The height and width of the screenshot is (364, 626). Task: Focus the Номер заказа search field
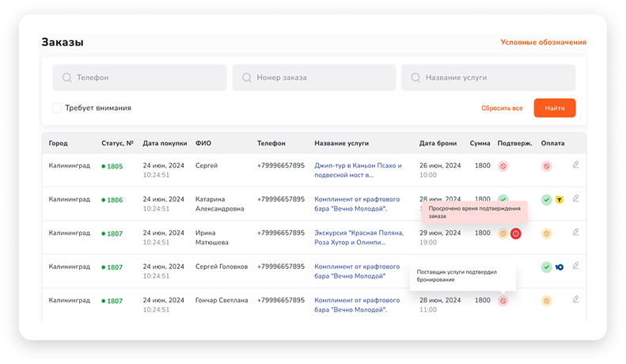tap(314, 78)
